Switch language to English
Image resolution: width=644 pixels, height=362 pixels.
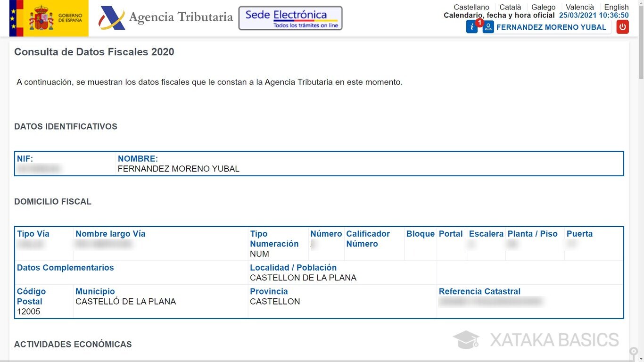(x=617, y=7)
